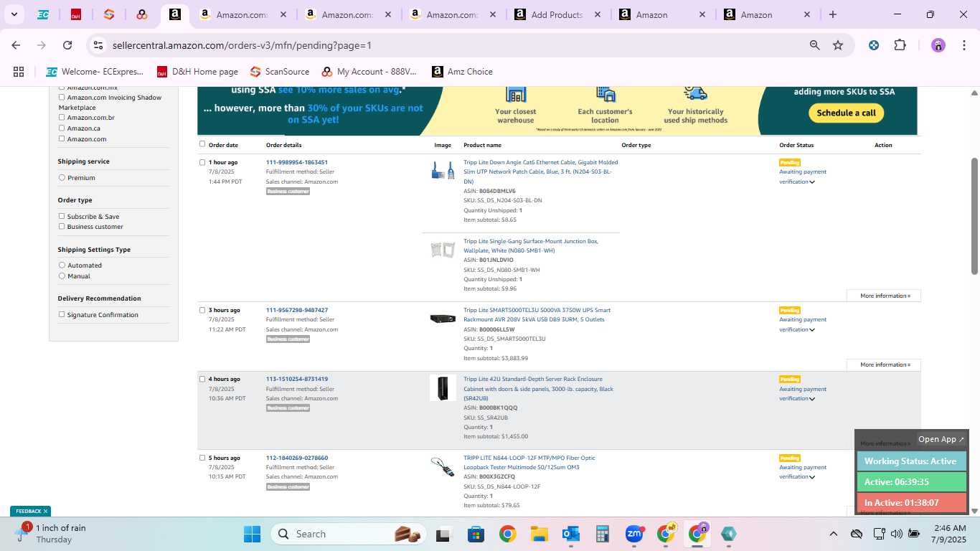Viewport: 980px width, 551px height.
Task: Open Outlook from taskbar
Action: (x=571, y=534)
